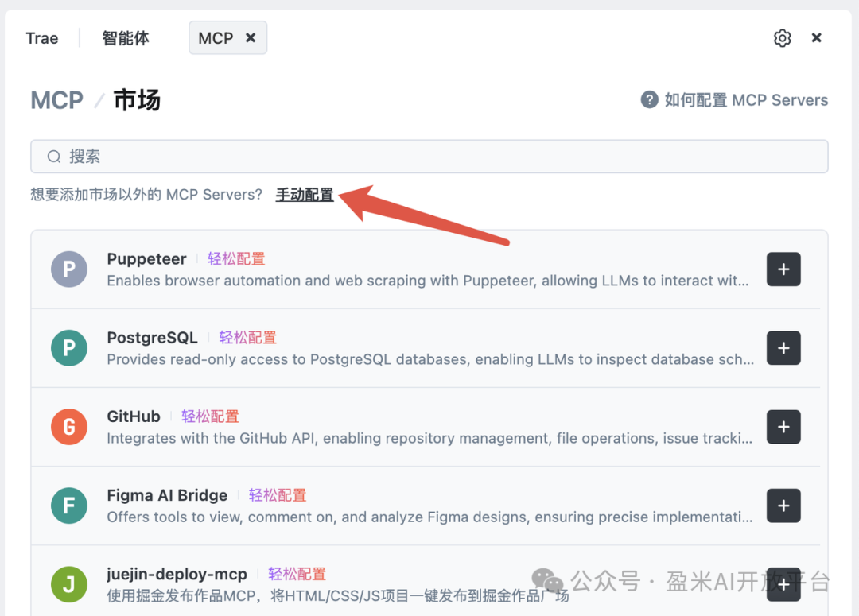The width and height of the screenshot is (859, 616).
Task: Click the help question mark icon
Action: [649, 99]
